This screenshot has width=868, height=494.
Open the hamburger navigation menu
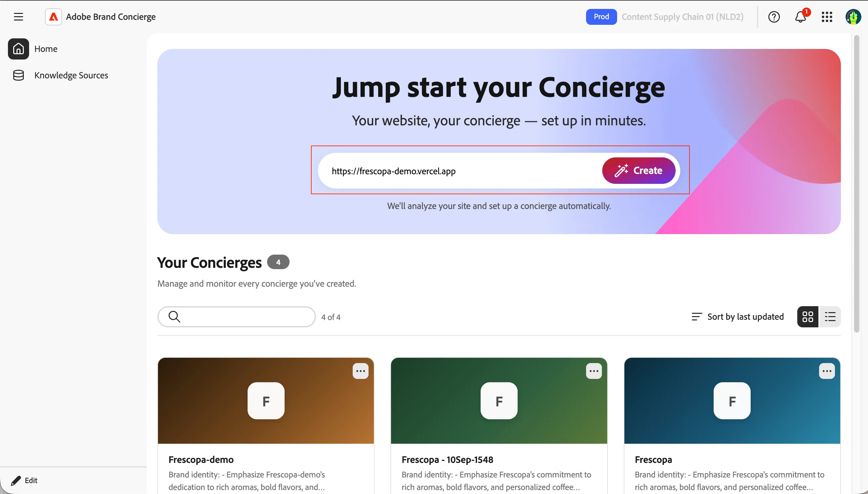18,17
